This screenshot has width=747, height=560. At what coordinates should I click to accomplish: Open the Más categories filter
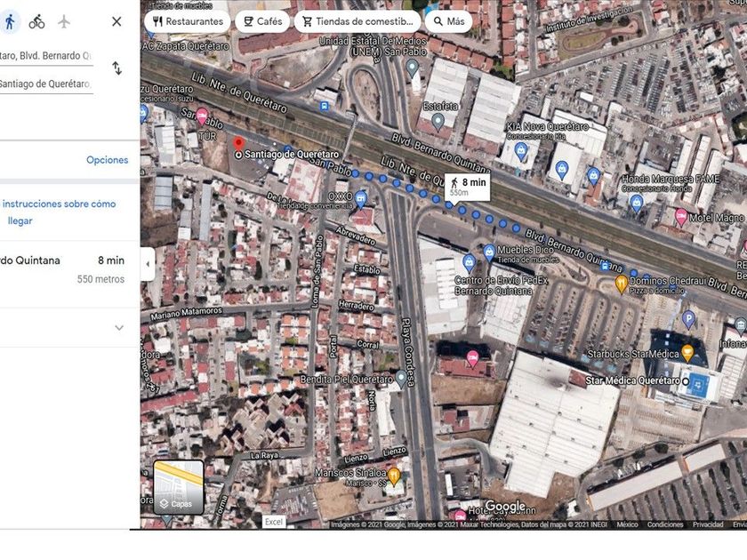tap(448, 21)
